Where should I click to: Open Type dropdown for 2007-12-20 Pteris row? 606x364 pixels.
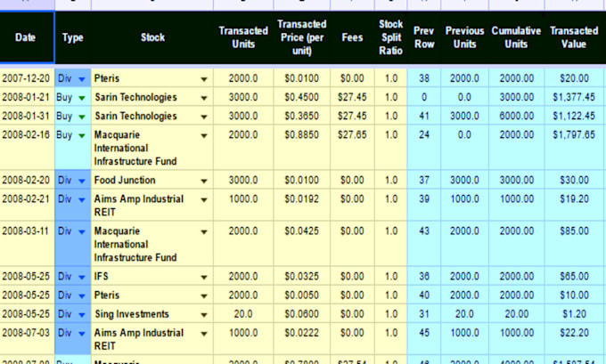(x=82, y=79)
